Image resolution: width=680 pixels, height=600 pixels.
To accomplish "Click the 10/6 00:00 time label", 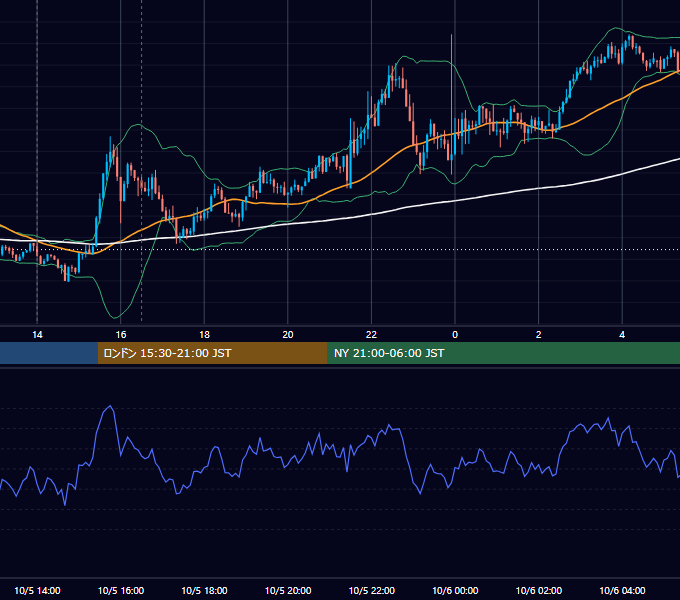I will coord(455,590).
